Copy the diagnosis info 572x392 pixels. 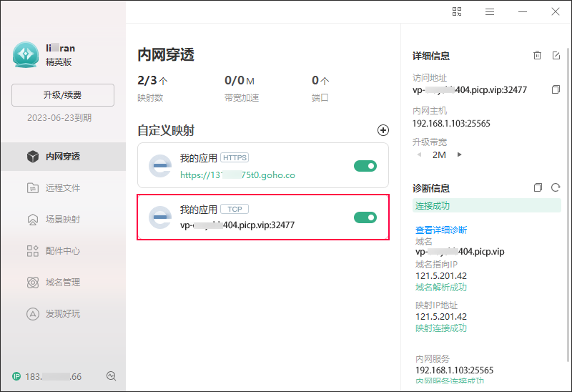[x=538, y=187]
